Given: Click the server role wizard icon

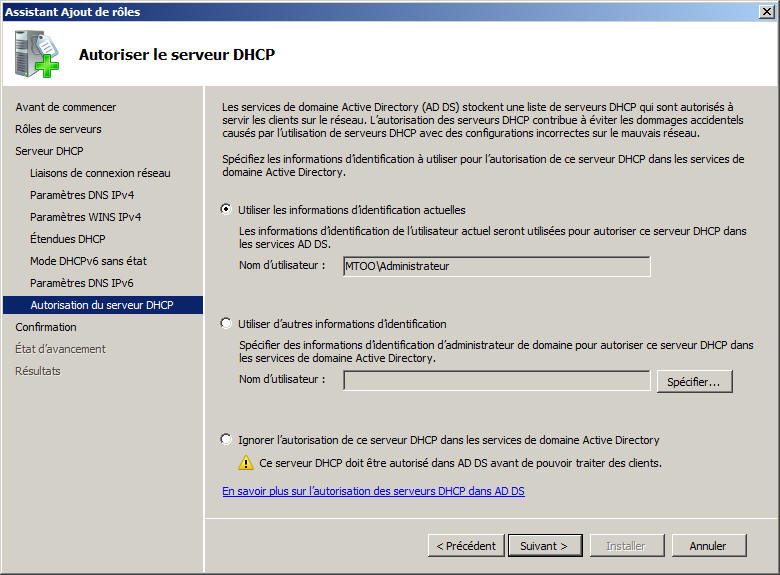Looking at the screenshot, I should [37, 54].
